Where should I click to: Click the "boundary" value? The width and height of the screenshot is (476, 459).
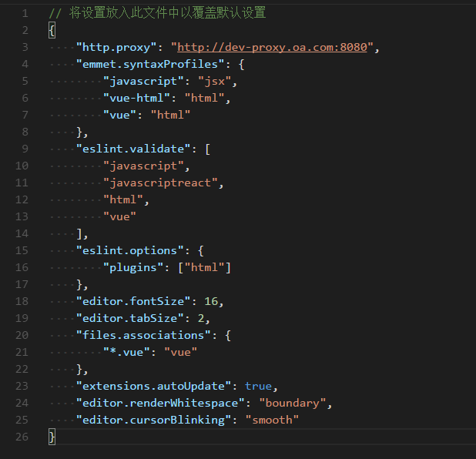[x=293, y=403]
